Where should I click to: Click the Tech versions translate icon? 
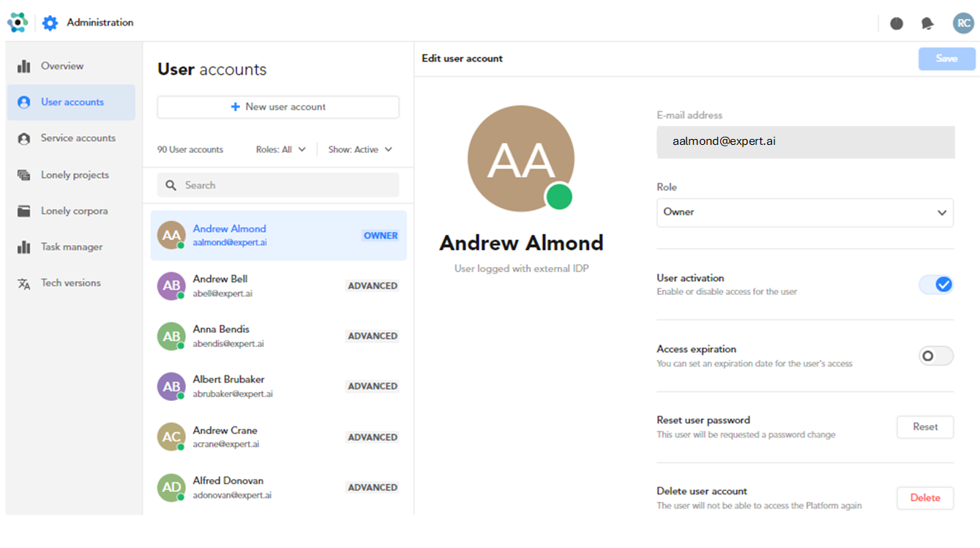click(24, 284)
